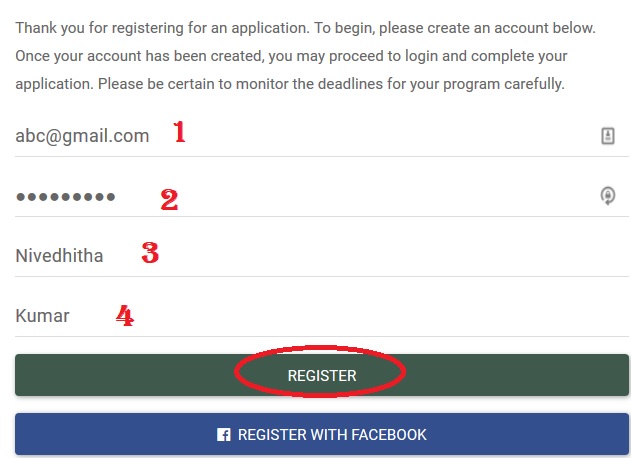Image resolution: width=631 pixels, height=458 pixels.
Task: Click the red number 3 annotation
Action: pyautogui.click(x=150, y=252)
